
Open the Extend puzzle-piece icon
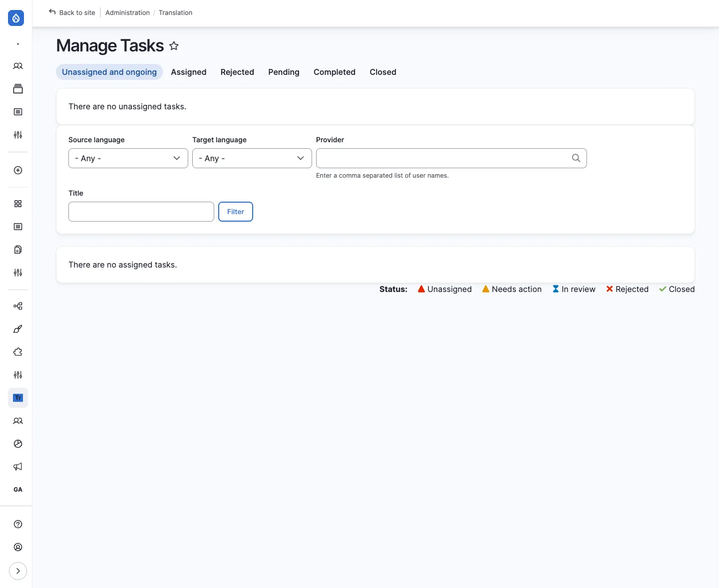17,352
